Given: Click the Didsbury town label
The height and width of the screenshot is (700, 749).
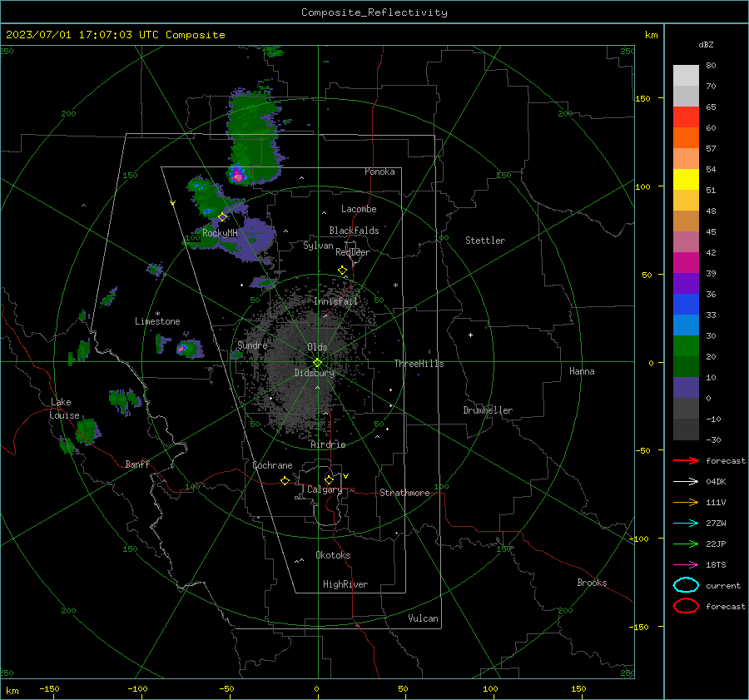Looking at the screenshot, I should tap(315, 373).
